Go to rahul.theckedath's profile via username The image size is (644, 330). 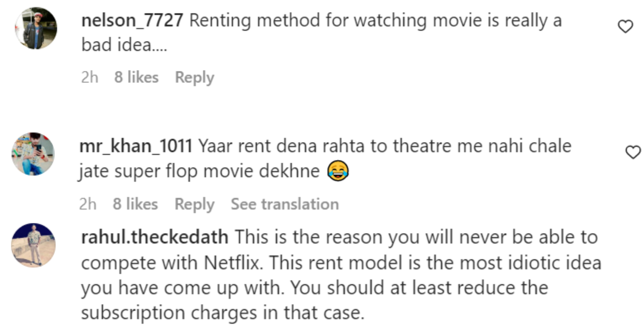click(x=155, y=237)
